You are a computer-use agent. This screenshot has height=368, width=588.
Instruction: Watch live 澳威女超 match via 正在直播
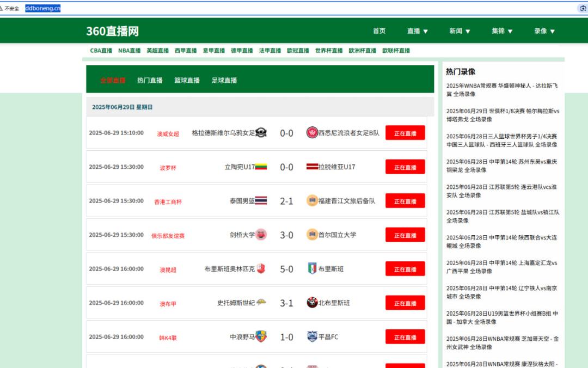[x=405, y=133]
